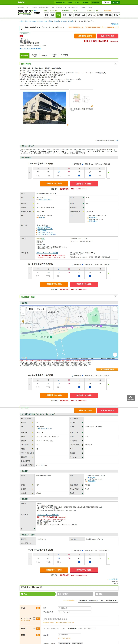Screen dimensions: 138x644
Task: Open map camera controls button
Action: click(x=115, y=355)
